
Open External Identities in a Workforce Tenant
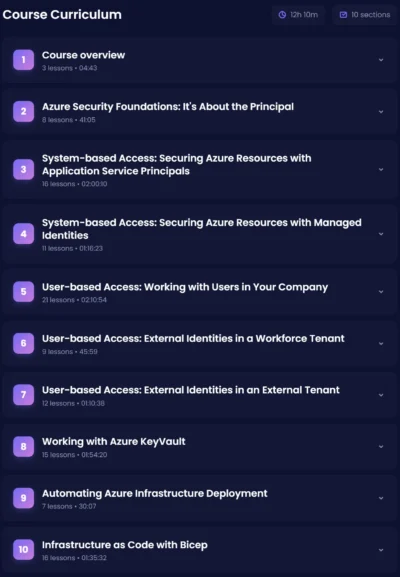click(193, 339)
